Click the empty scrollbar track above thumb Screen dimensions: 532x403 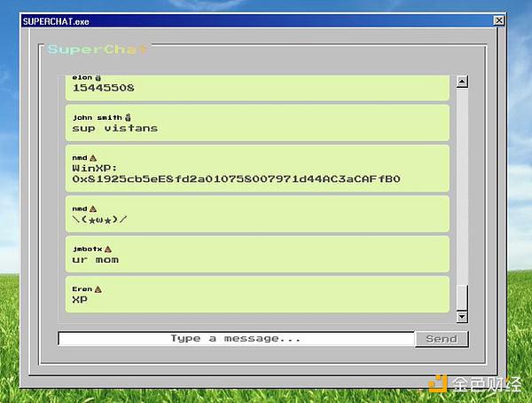pos(461,178)
